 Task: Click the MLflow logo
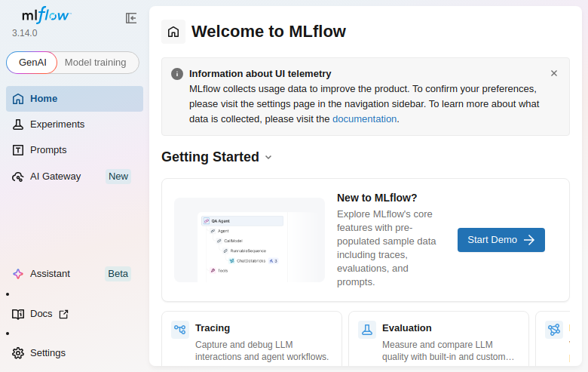(x=47, y=15)
